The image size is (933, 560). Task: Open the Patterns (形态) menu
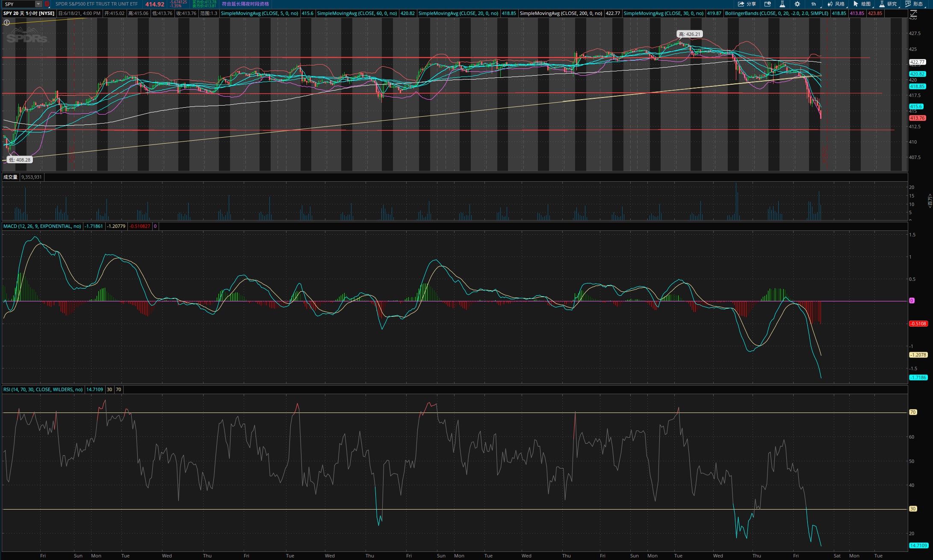[x=914, y=4]
